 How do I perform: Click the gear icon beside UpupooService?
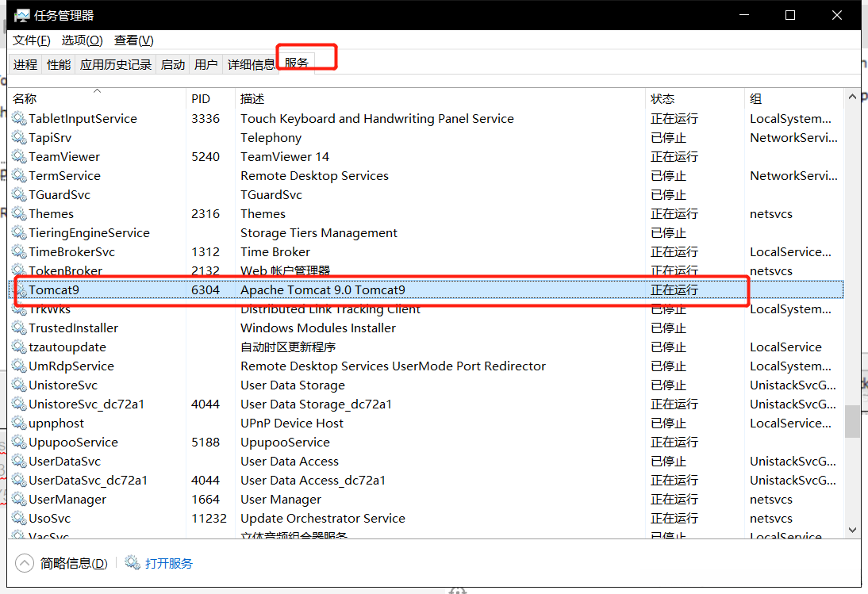[19, 443]
